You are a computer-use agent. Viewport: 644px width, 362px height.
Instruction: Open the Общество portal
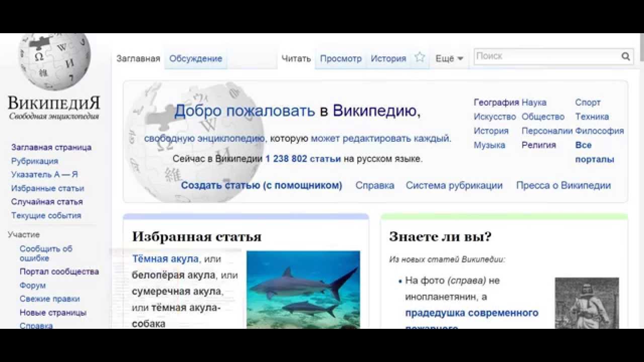543,117
